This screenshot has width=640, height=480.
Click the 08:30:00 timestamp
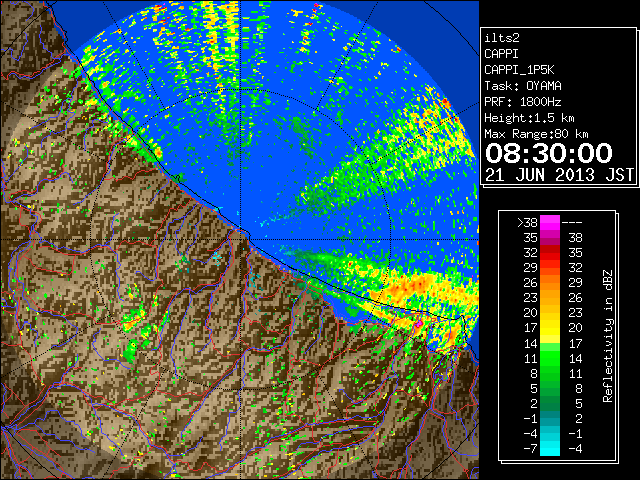pos(549,153)
